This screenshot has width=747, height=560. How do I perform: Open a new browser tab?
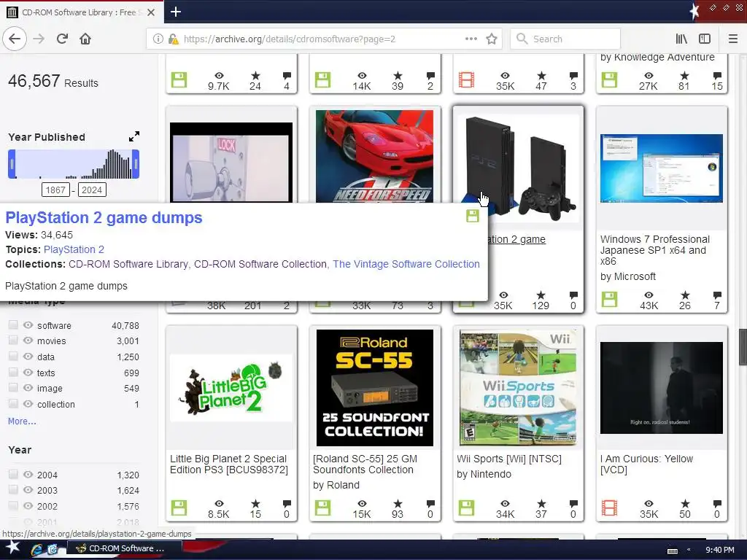176,12
